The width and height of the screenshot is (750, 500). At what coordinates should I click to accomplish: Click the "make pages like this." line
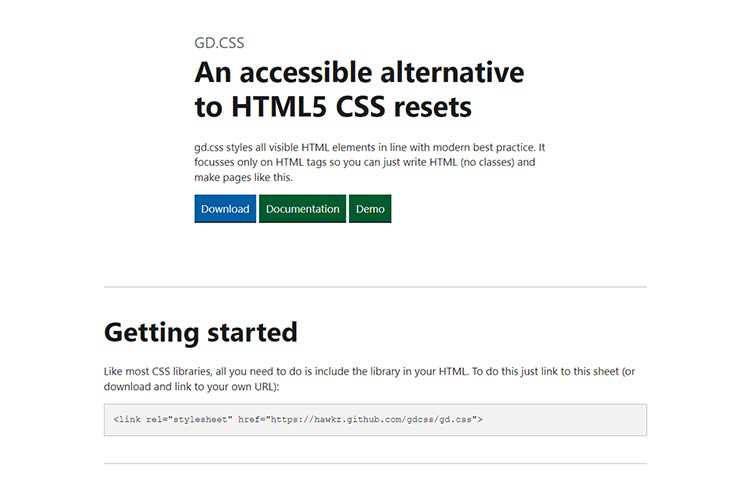pos(244,178)
